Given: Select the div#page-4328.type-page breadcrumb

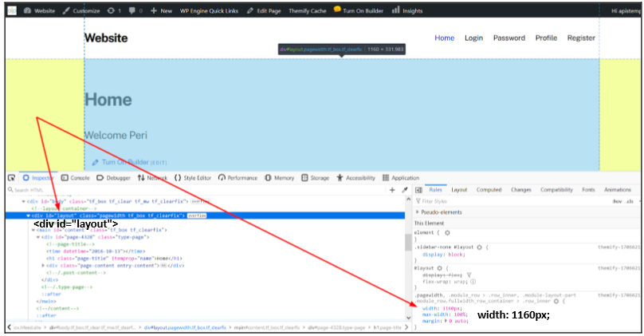Looking at the screenshot, I should tap(336, 327).
